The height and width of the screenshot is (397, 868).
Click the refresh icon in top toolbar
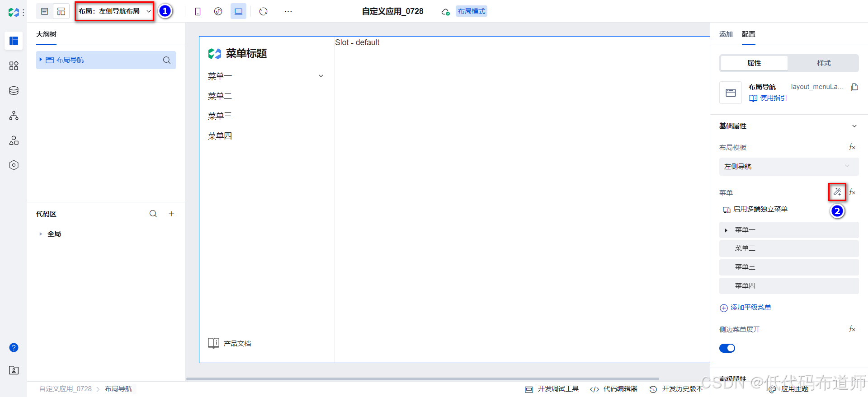[264, 11]
